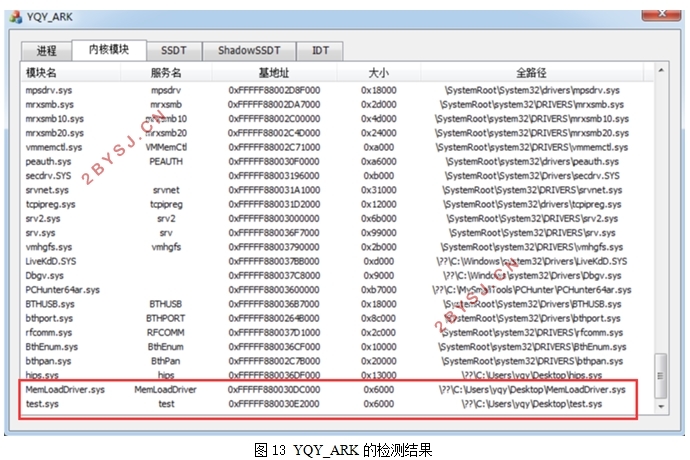Click path ending in Drivers\Dbgv.sys

coord(532,276)
